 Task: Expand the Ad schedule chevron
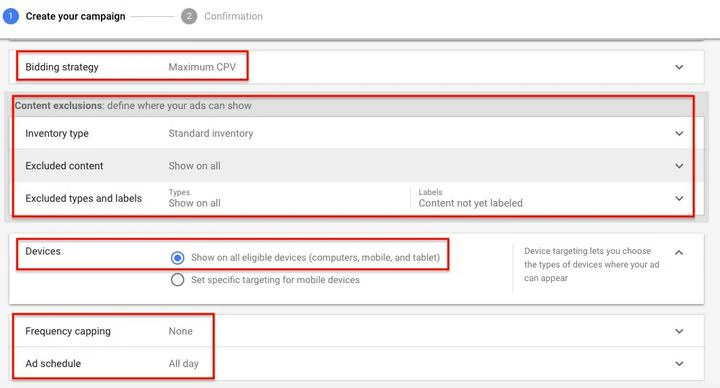click(x=679, y=364)
